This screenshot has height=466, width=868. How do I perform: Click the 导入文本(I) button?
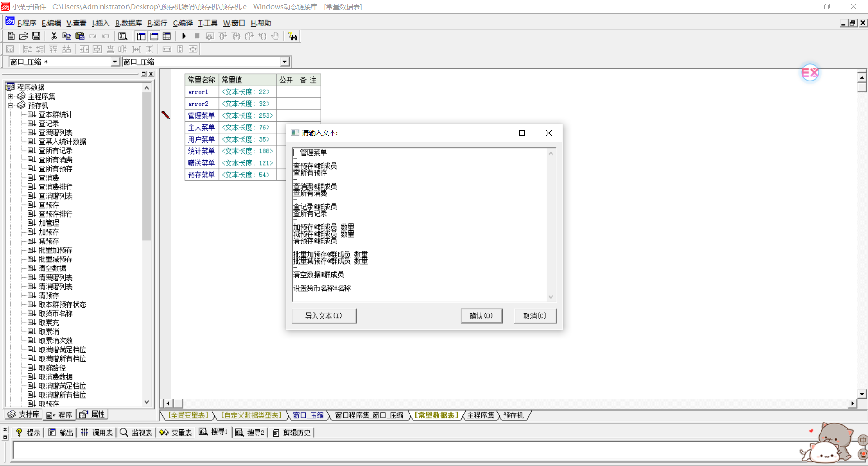(324, 316)
